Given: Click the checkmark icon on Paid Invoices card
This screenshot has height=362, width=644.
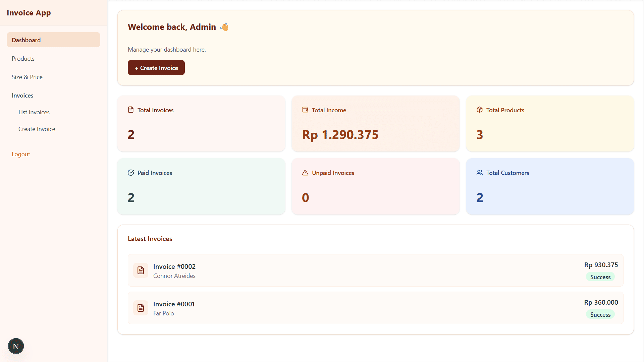Looking at the screenshot, I should point(131,173).
